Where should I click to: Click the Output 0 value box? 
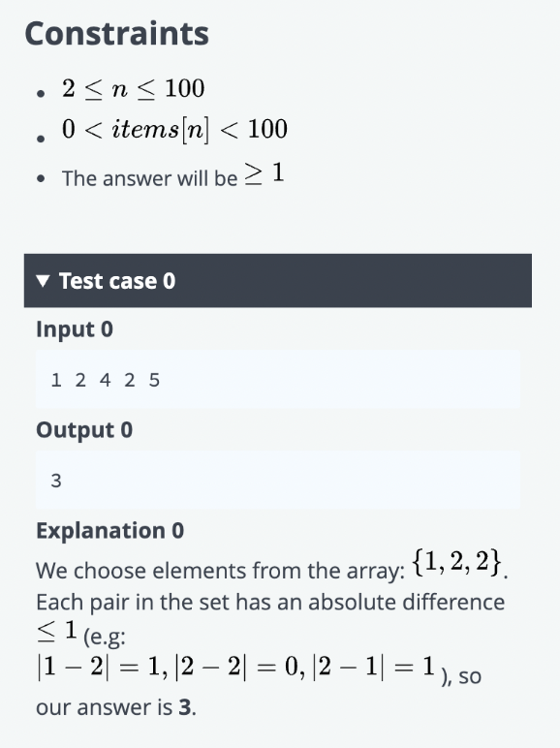tap(278, 480)
